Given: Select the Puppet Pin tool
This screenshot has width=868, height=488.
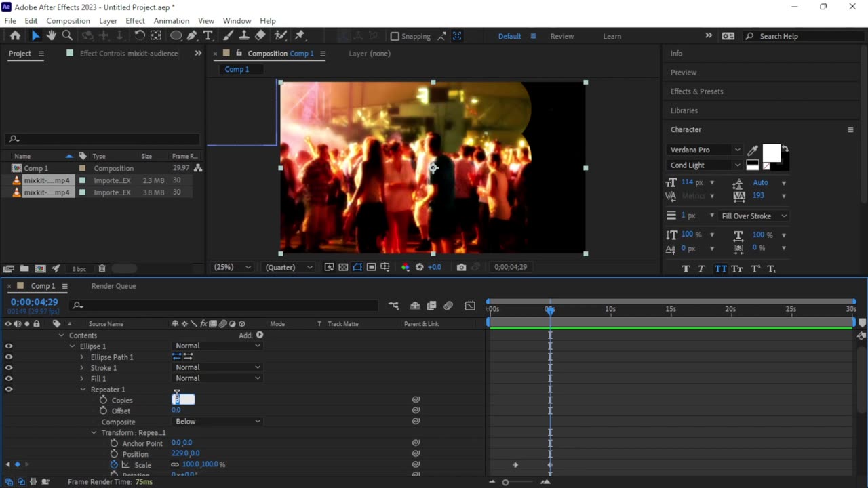Looking at the screenshot, I should 300,36.
